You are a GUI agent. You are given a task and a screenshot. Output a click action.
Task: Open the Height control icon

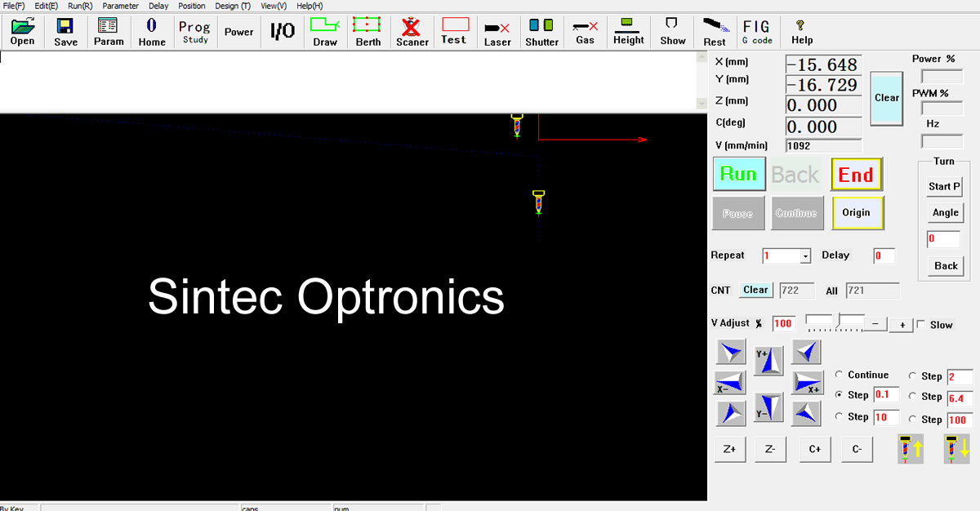(x=629, y=32)
